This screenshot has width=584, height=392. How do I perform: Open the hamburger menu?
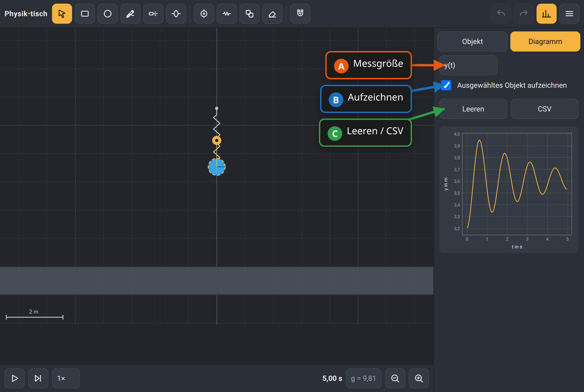[569, 14]
